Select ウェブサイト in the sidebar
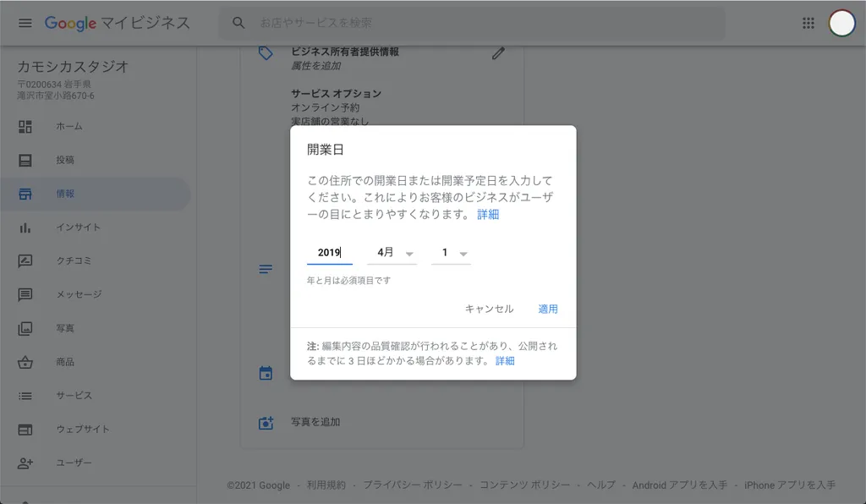This screenshot has height=504, width=866. coord(95,430)
